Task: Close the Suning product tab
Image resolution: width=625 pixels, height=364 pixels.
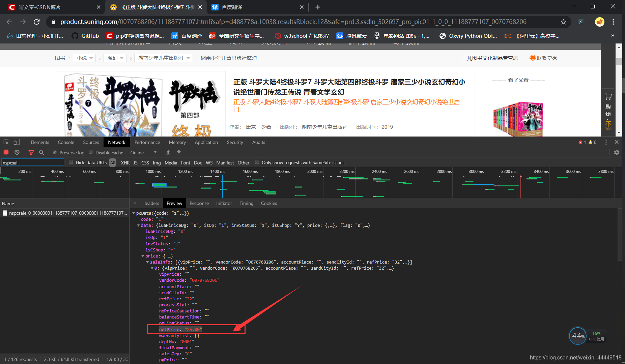Action: [200, 7]
